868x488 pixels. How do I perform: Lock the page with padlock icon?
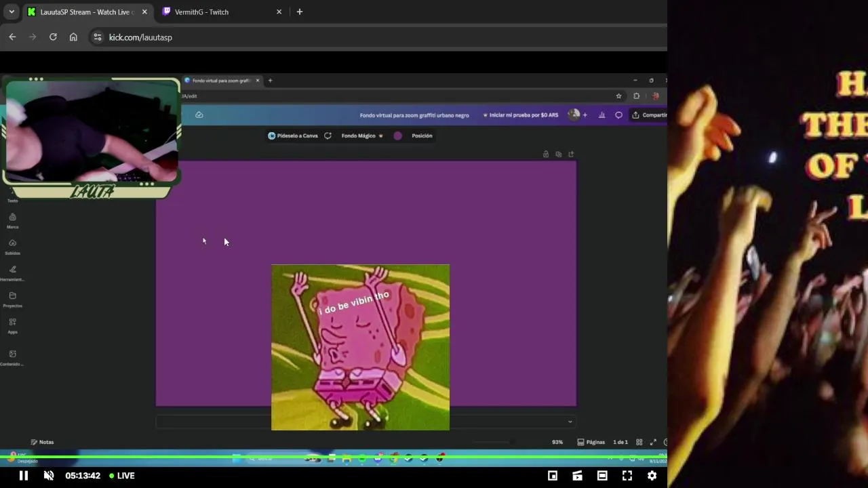546,155
